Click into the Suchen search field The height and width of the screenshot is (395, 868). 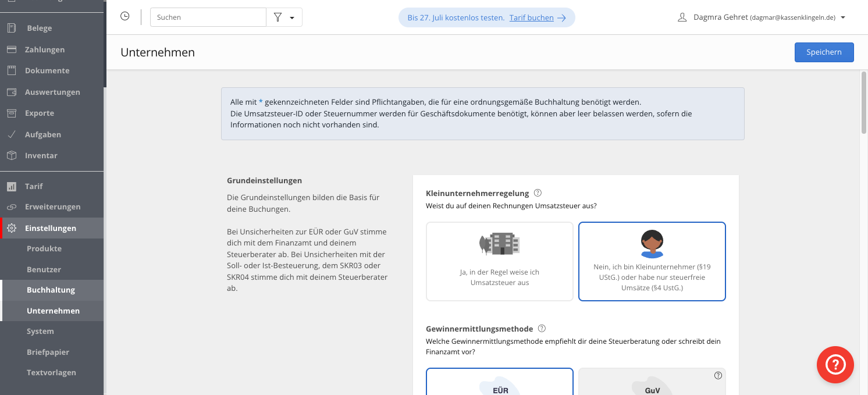tap(208, 17)
